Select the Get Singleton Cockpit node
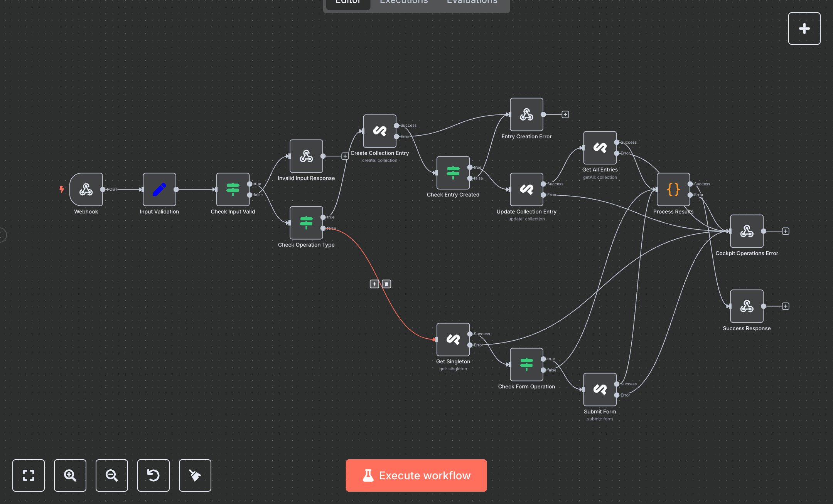 click(453, 339)
